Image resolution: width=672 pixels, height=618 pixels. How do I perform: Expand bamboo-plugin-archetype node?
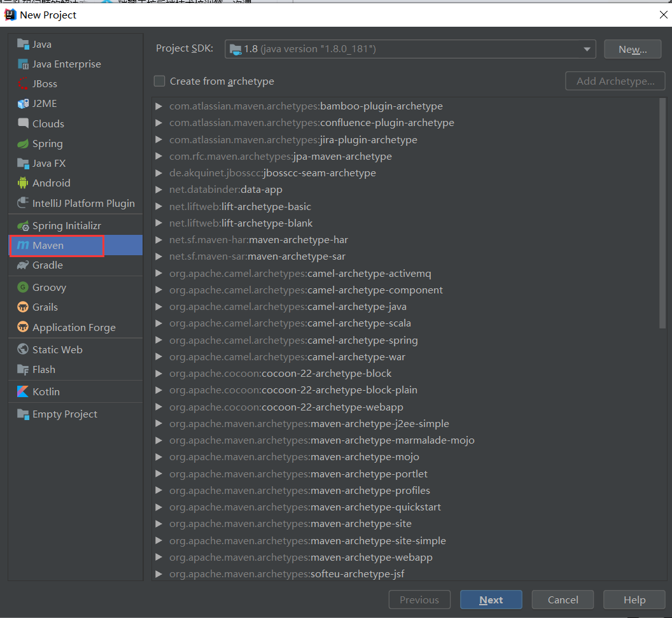tap(158, 106)
